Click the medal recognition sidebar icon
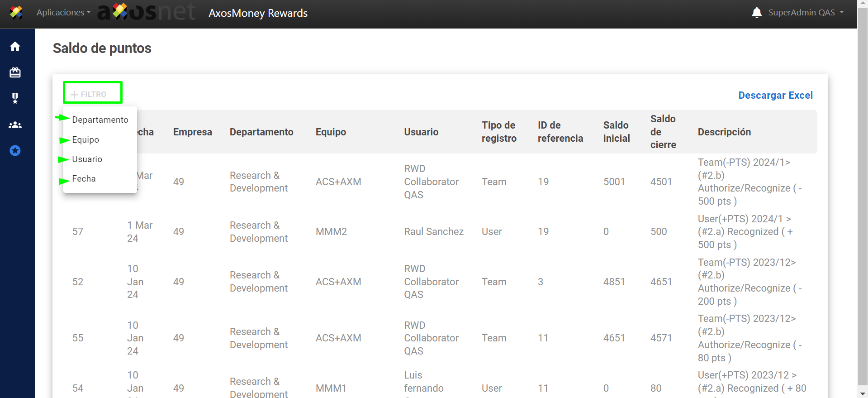868x398 pixels. click(15, 98)
